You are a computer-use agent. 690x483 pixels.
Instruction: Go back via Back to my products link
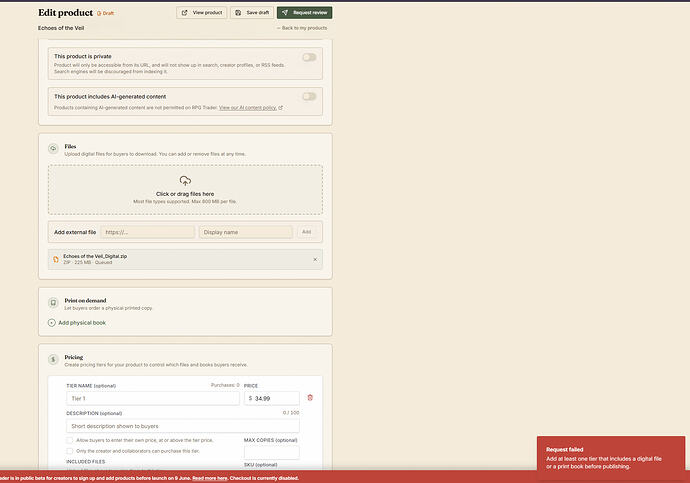pos(302,28)
